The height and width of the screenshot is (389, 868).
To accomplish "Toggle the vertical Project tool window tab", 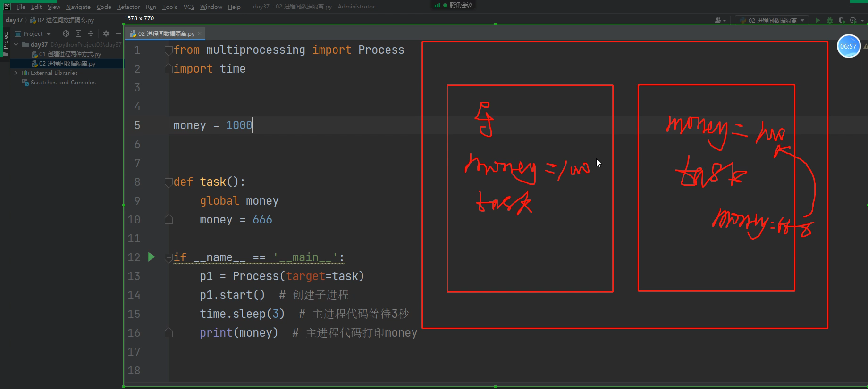I will (6, 40).
